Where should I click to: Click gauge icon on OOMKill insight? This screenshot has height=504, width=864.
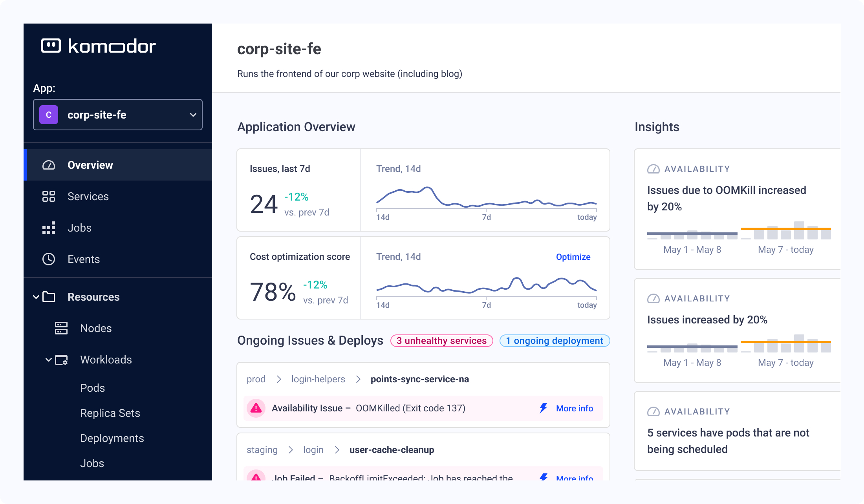tap(653, 169)
